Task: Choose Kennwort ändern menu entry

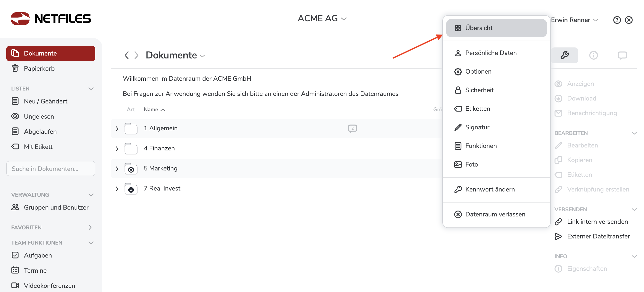Action: [490, 190]
